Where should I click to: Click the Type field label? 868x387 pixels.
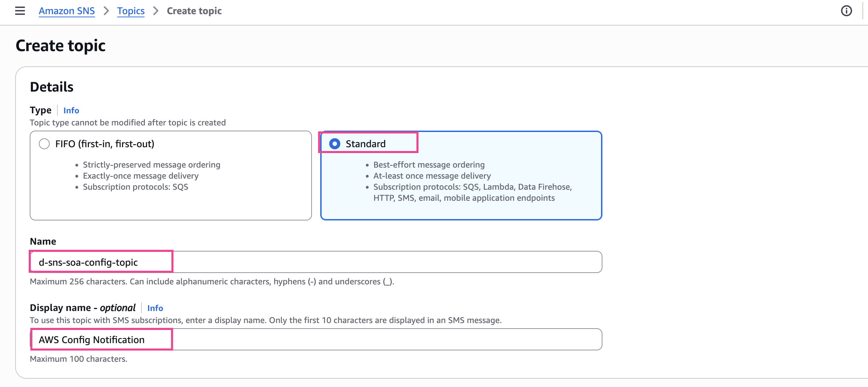coord(40,110)
